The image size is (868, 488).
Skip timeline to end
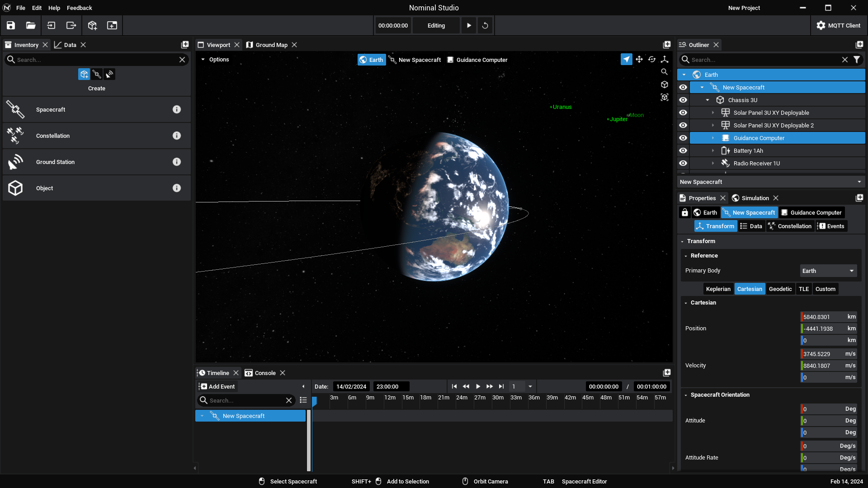coord(501,386)
